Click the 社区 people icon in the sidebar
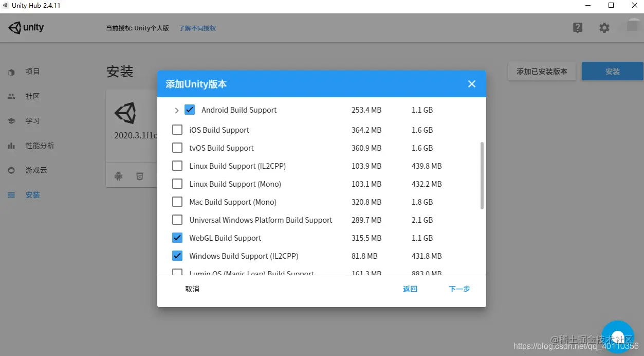644x356 pixels. 11,96
